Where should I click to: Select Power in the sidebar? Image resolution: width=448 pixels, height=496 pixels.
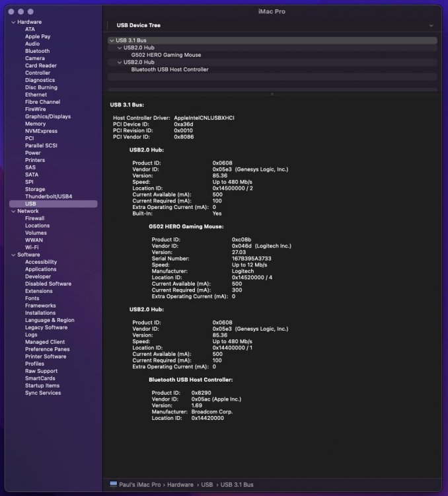33,153
